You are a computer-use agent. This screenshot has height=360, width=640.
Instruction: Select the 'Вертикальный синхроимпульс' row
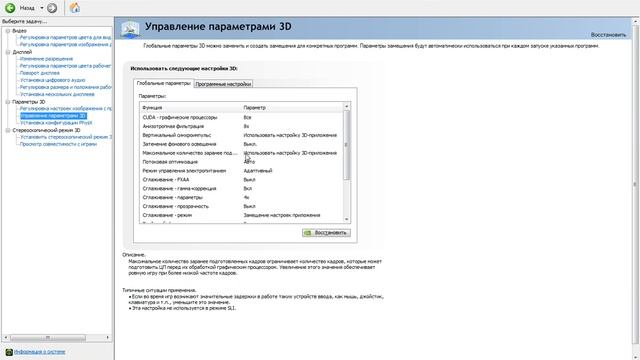tap(242, 135)
